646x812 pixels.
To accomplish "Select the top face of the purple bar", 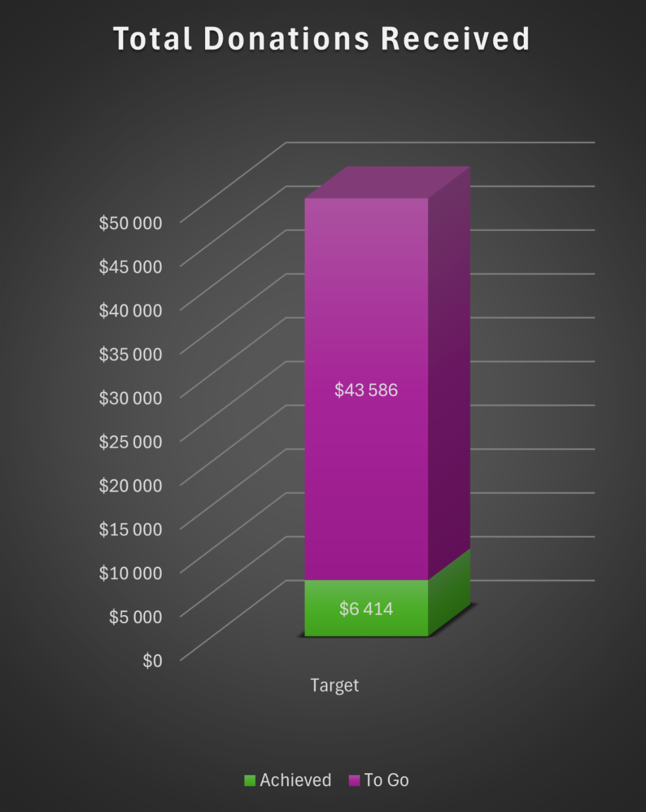I will pyautogui.click(x=388, y=182).
